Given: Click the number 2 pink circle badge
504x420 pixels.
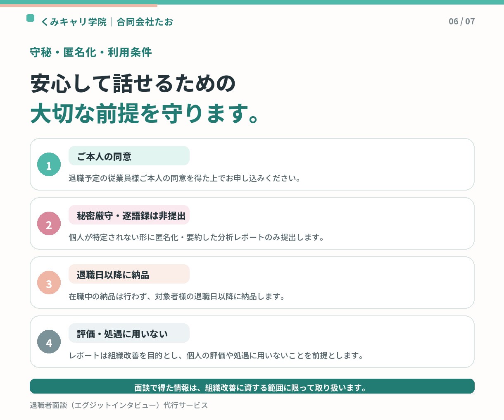Looking at the screenshot, I should coord(49,224).
